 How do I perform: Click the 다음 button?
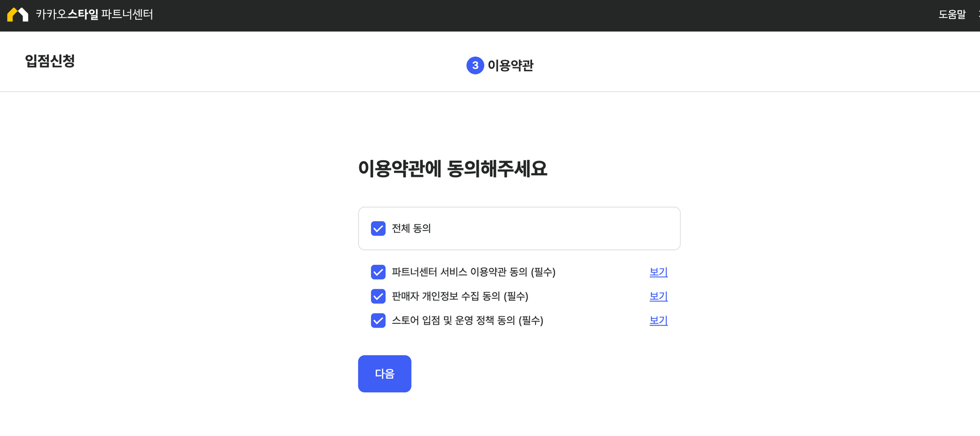385,374
